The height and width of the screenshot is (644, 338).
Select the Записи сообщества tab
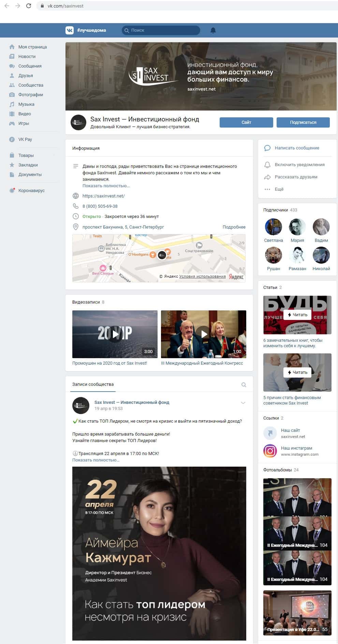tap(93, 384)
